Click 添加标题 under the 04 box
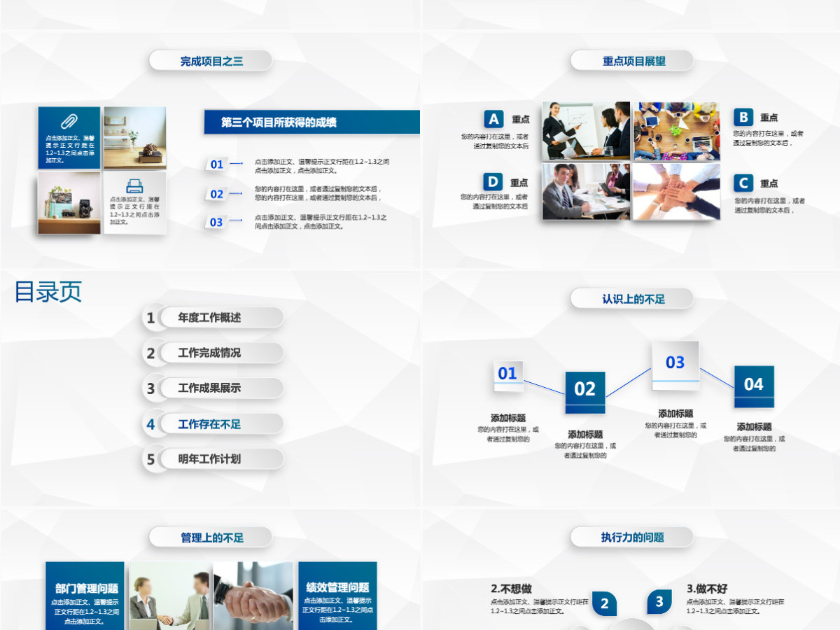Screen dimensions: 840x630 point(754,426)
